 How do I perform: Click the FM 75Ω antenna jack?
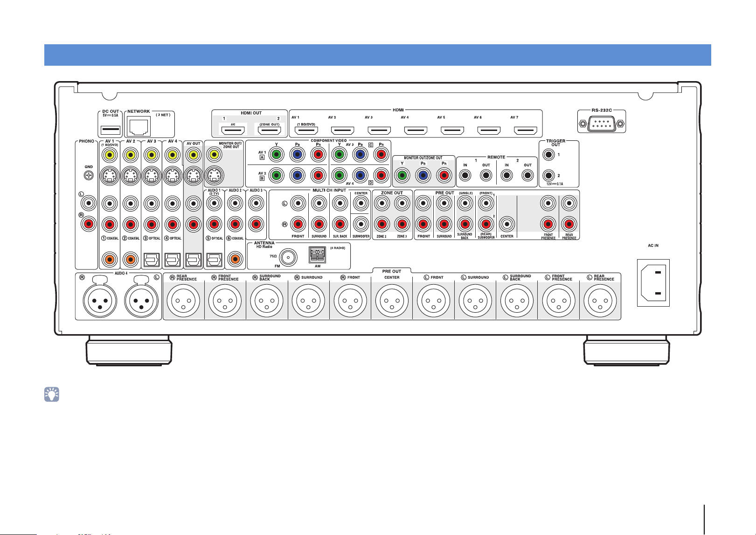tap(289, 257)
